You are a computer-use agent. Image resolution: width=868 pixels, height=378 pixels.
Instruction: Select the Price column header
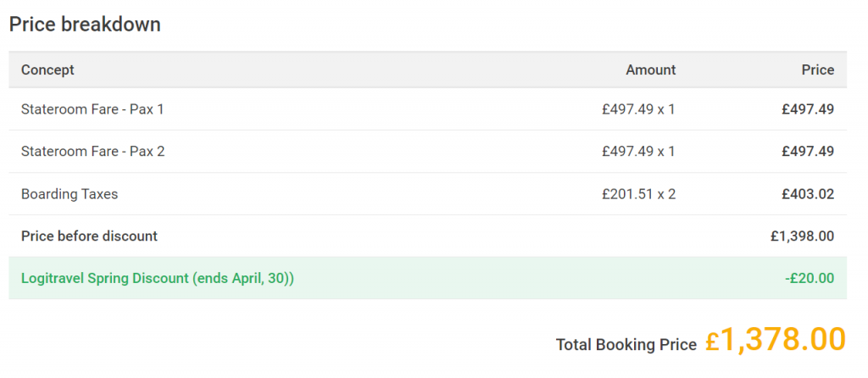pos(818,69)
